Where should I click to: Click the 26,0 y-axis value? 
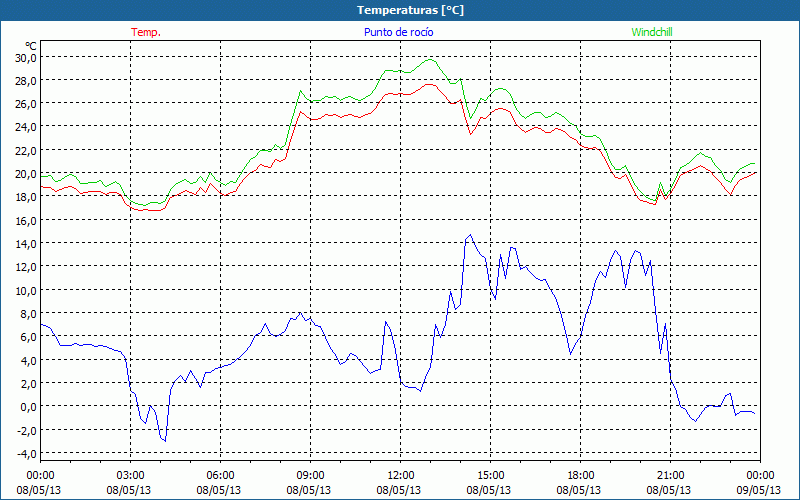(x=26, y=104)
